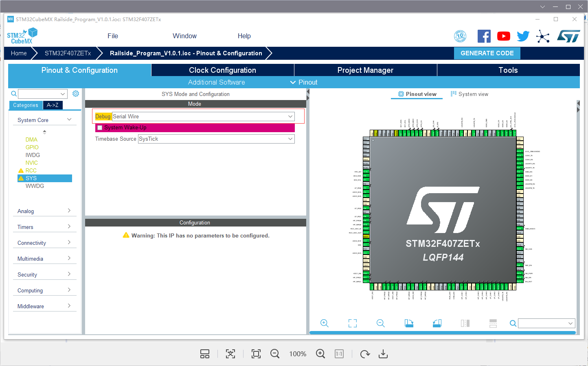Image resolution: width=588 pixels, height=366 pixels.
Task: Click the horizontal progress bar below the pinout
Action: tap(443, 332)
